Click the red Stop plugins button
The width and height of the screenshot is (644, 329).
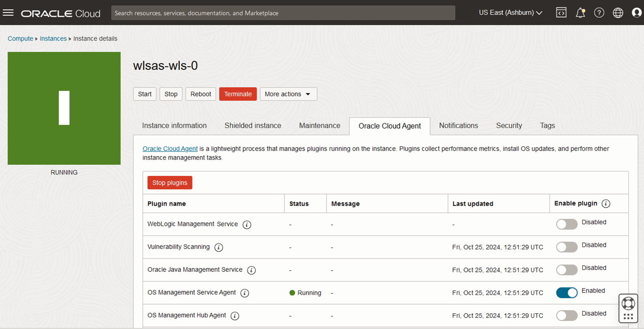point(170,183)
